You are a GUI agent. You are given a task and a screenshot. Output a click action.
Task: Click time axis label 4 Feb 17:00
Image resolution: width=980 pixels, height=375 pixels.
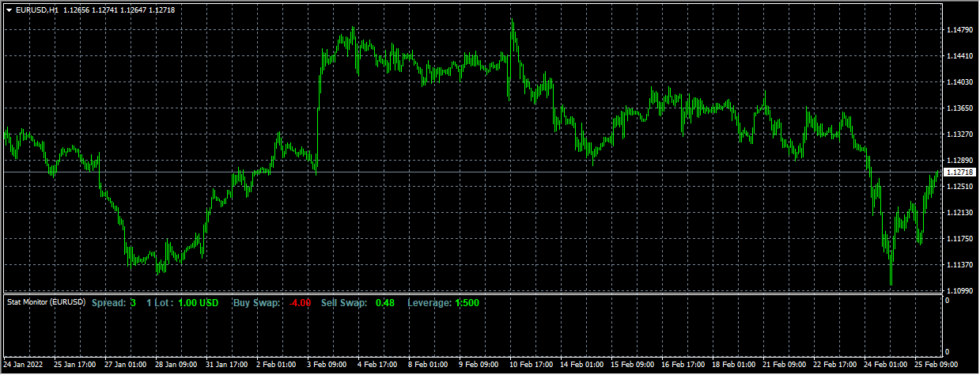pos(377,366)
